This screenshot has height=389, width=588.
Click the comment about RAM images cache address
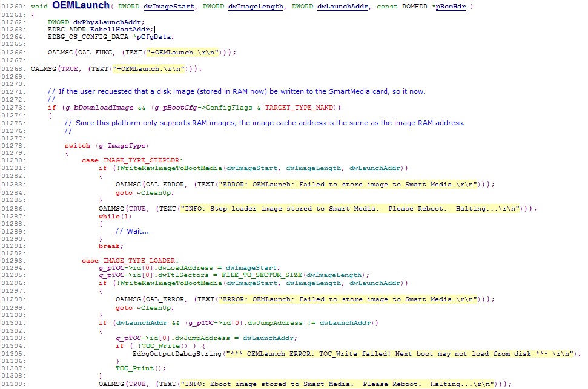265,123
